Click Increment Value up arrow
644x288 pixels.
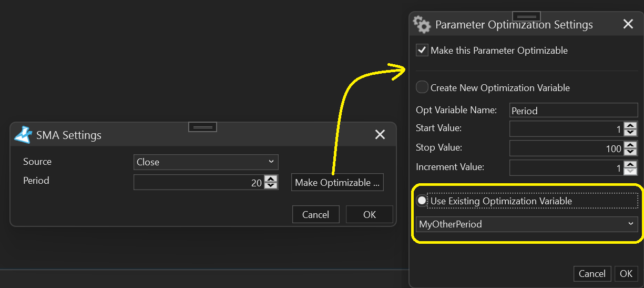click(x=630, y=164)
